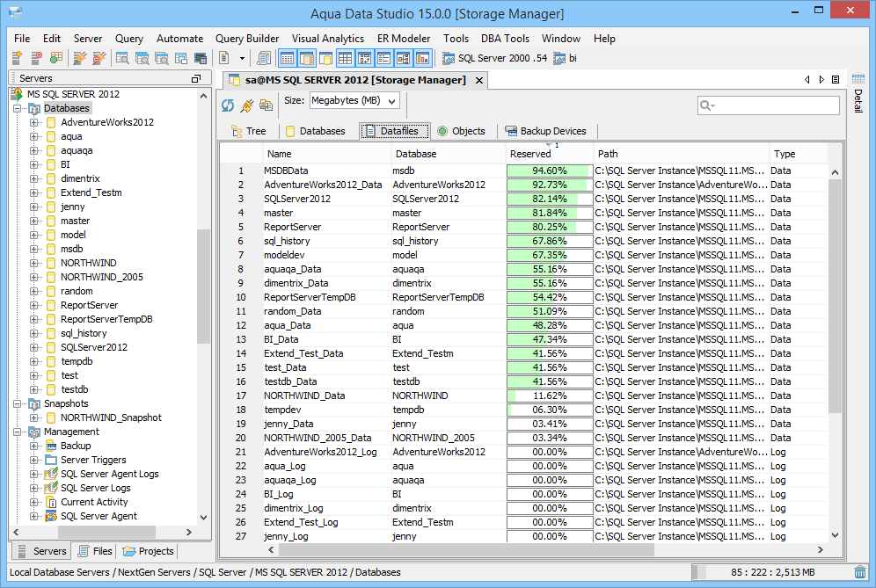Open the Query Builder menu
The width and height of the screenshot is (876, 588).
(x=247, y=39)
